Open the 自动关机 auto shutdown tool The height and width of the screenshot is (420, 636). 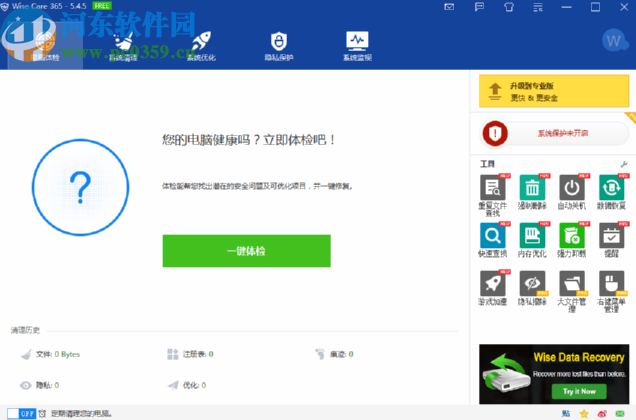coord(572,192)
